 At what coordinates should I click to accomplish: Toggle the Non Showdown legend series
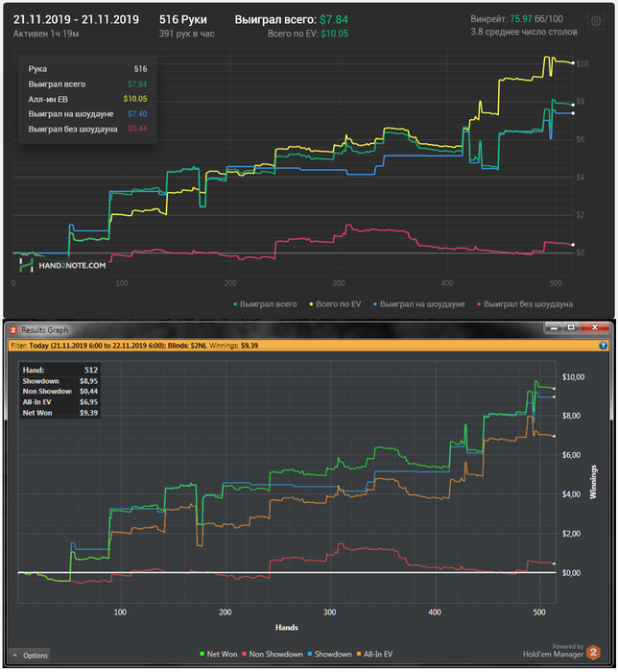[x=273, y=654]
